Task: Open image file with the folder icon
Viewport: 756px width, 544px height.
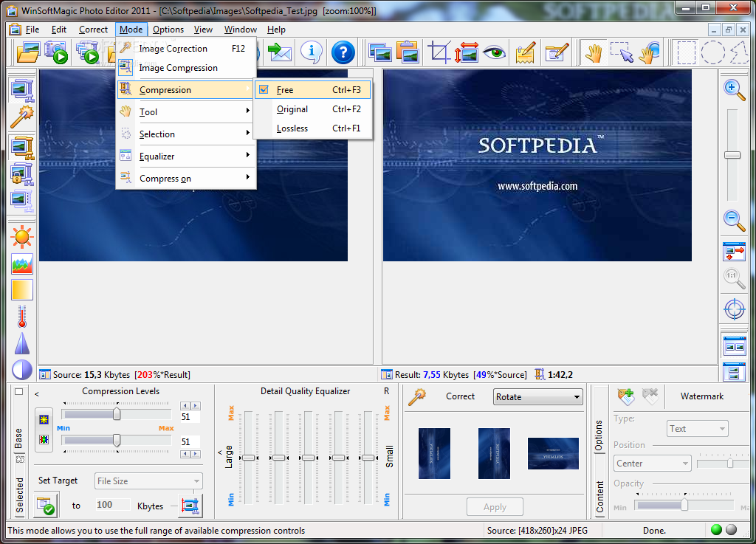Action: pyautogui.click(x=27, y=52)
